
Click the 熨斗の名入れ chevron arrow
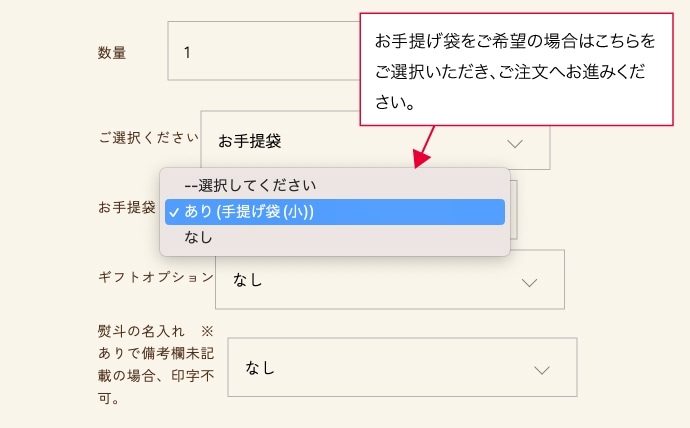tap(542, 370)
